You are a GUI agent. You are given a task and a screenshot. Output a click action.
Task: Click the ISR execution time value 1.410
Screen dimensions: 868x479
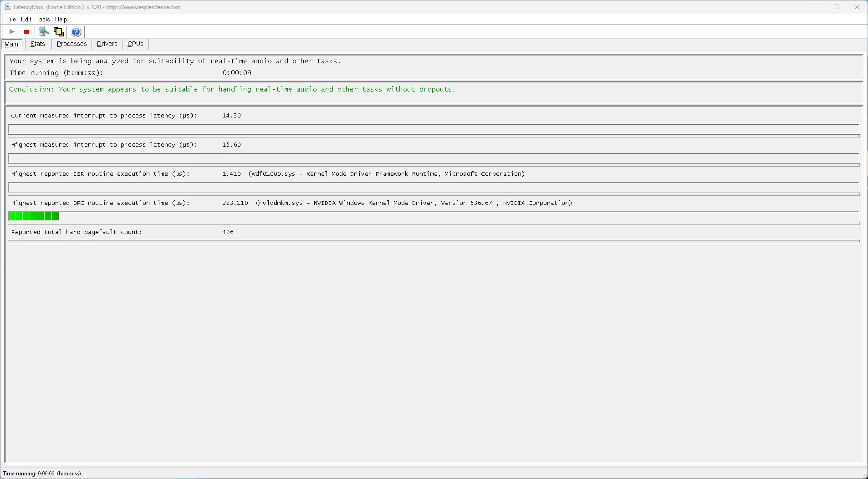pyautogui.click(x=231, y=174)
